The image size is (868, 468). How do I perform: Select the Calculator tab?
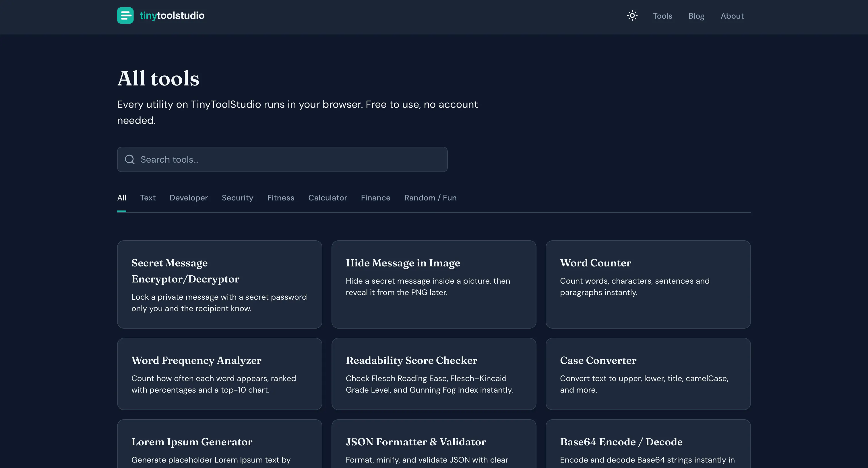coord(328,198)
